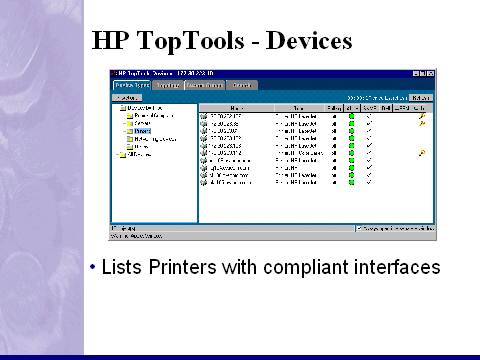Open the Topology tab
Image resolution: width=480 pixels, height=360 pixels.
168,86
